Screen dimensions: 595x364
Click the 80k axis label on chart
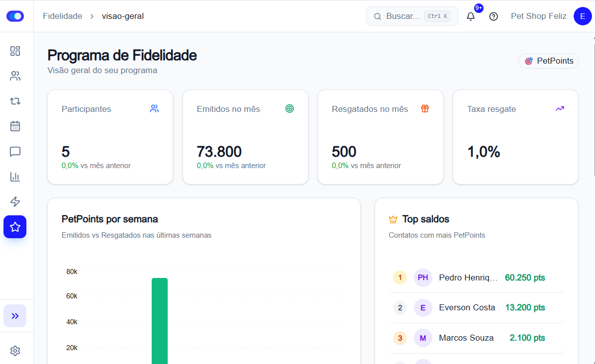(72, 272)
